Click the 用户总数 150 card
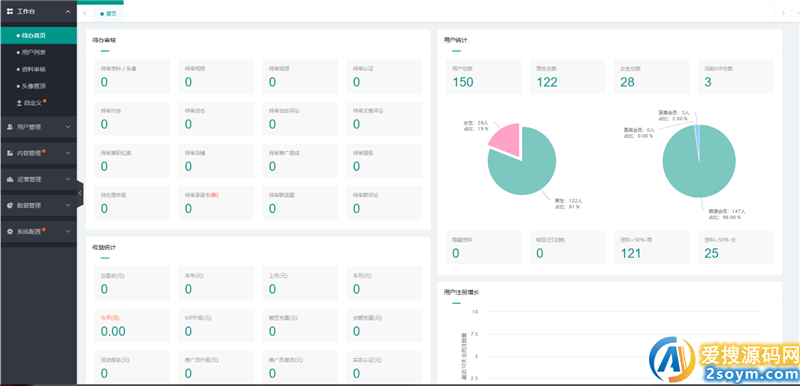Screen dimensions: 800x386 pyautogui.click(x=484, y=76)
